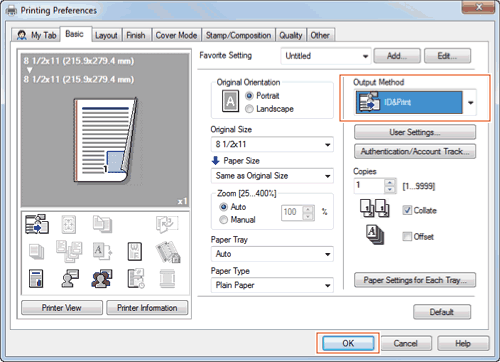Click the greyed banner paper roll icon
500x362 pixels.
(167, 278)
